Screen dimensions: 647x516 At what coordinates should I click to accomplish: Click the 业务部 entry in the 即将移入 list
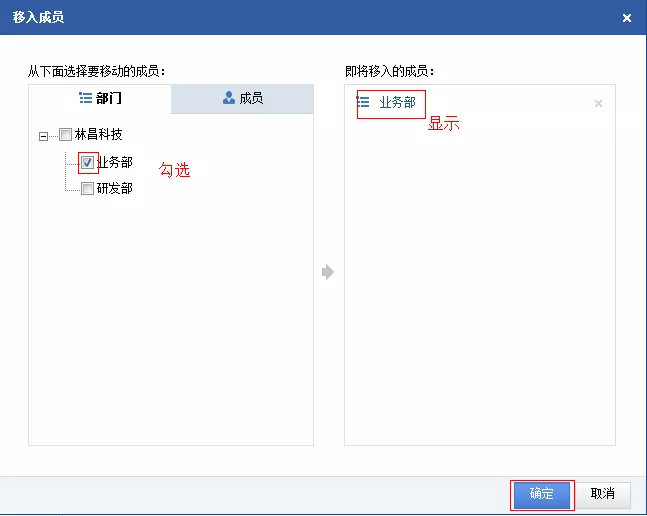(x=397, y=103)
